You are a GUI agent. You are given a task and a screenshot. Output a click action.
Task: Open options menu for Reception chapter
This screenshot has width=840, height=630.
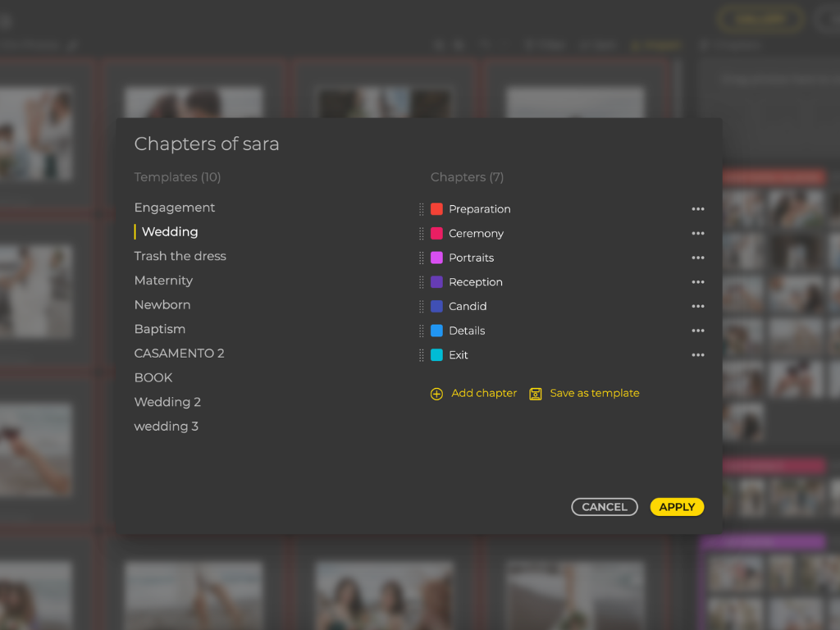(x=697, y=282)
